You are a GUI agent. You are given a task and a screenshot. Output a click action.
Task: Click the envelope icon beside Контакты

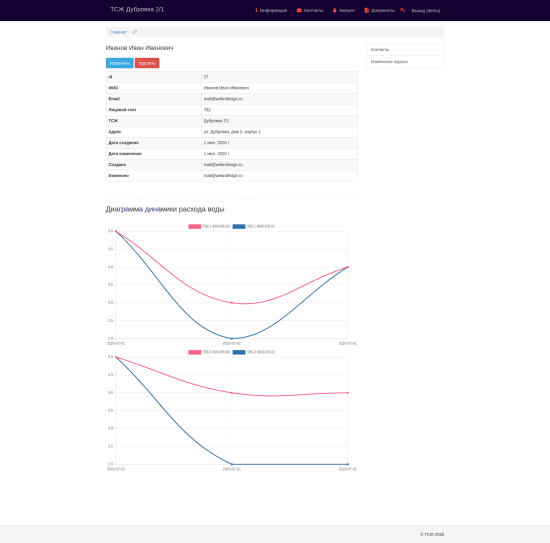pyautogui.click(x=299, y=10)
